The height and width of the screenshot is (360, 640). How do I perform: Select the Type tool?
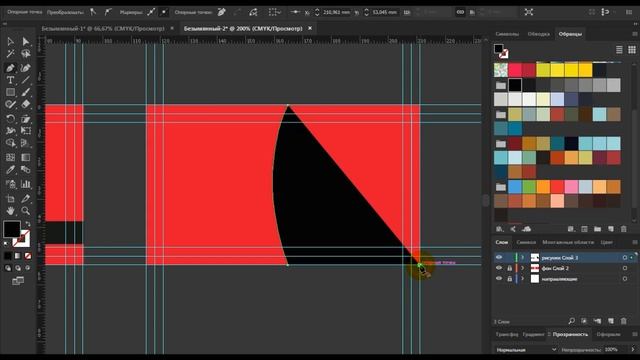coord(11,80)
